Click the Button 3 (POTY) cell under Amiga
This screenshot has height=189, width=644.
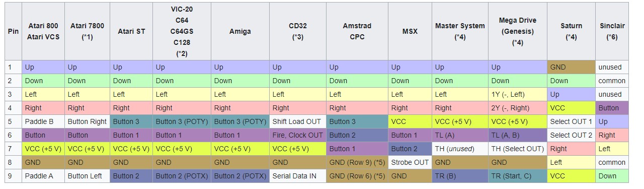pyautogui.click(x=240, y=121)
